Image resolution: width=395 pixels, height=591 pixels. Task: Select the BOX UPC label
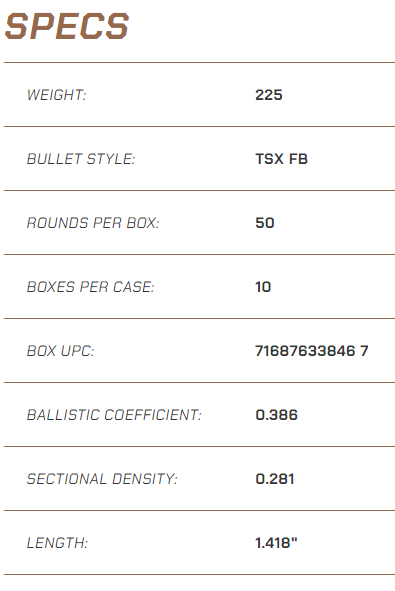(61, 351)
